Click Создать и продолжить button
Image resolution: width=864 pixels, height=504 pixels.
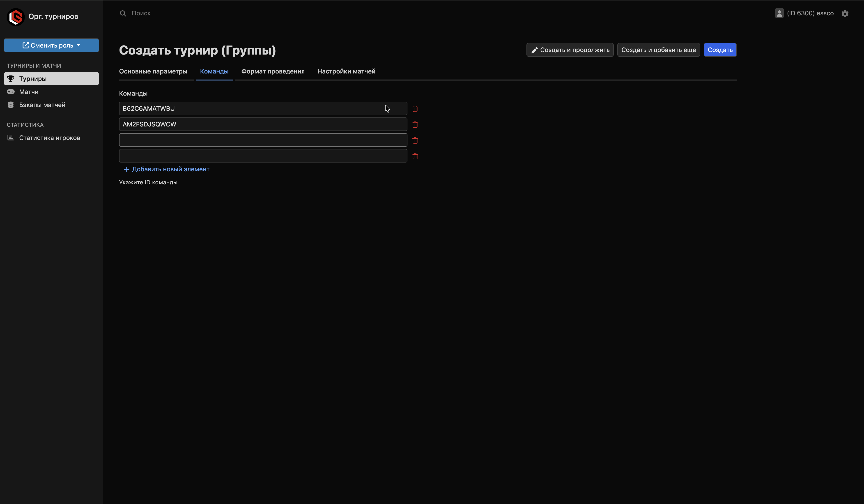570,50
